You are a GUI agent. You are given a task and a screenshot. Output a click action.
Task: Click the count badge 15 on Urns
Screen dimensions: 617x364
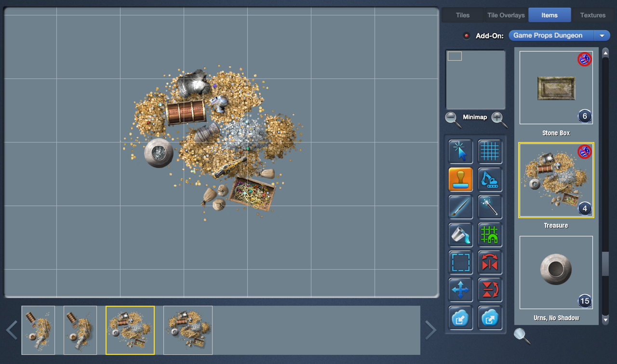click(x=585, y=301)
